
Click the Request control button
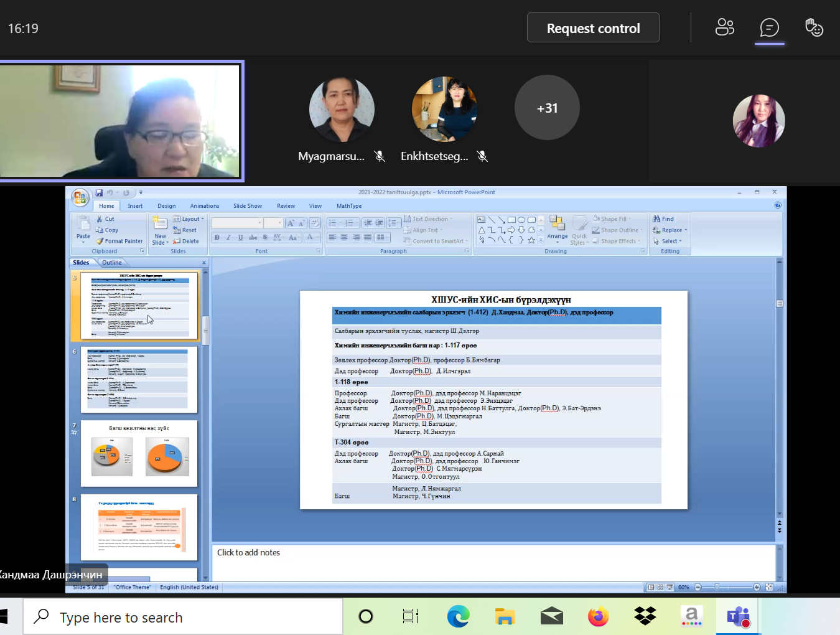593,27
